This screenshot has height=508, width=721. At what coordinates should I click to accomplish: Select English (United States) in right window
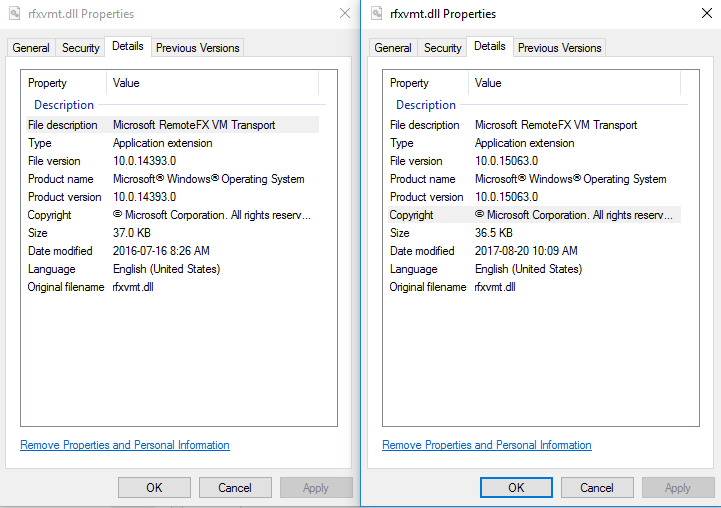(528, 269)
